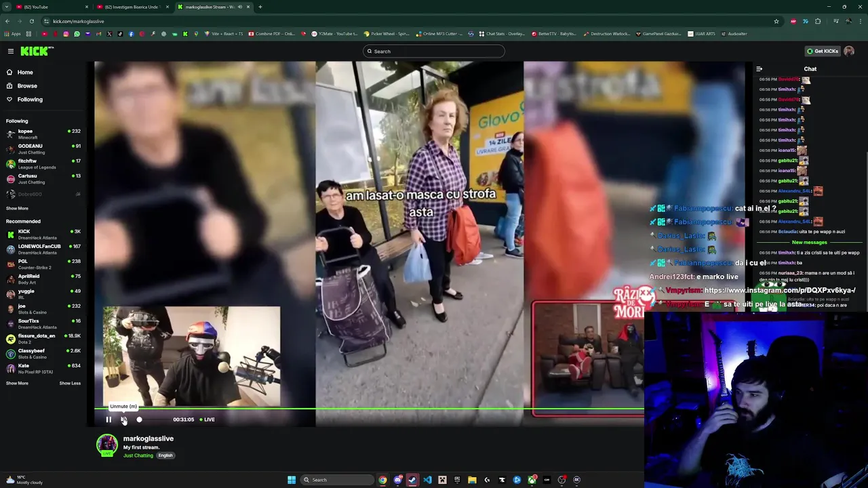Collapse Recommended list with Show Less

pyautogui.click(x=70, y=384)
